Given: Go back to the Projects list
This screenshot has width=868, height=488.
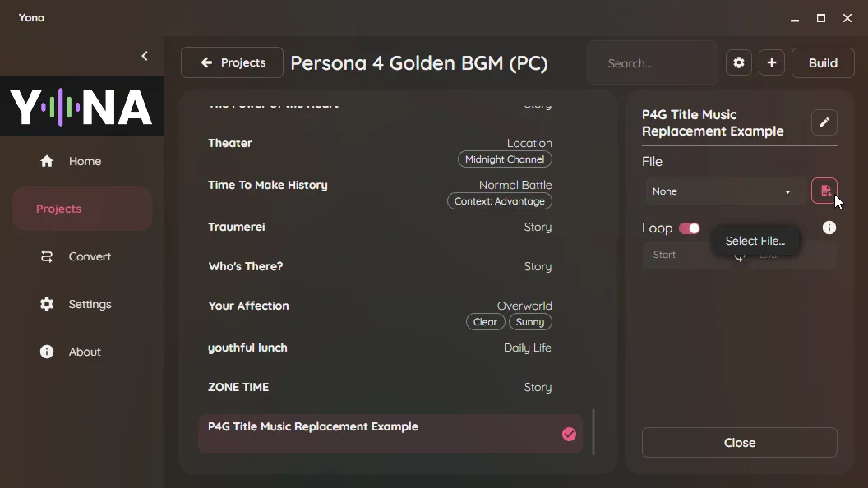Looking at the screenshot, I should [232, 62].
